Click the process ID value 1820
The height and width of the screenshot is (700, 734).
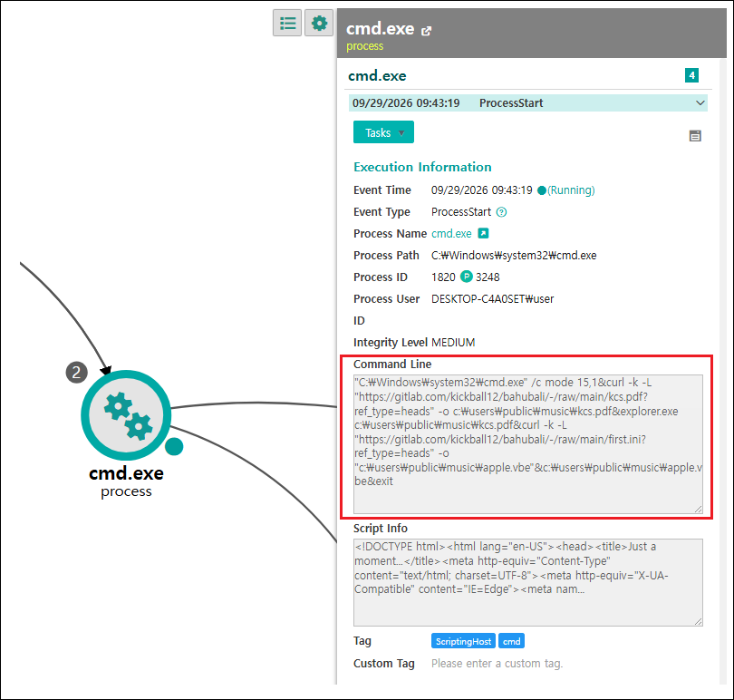pos(443,277)
